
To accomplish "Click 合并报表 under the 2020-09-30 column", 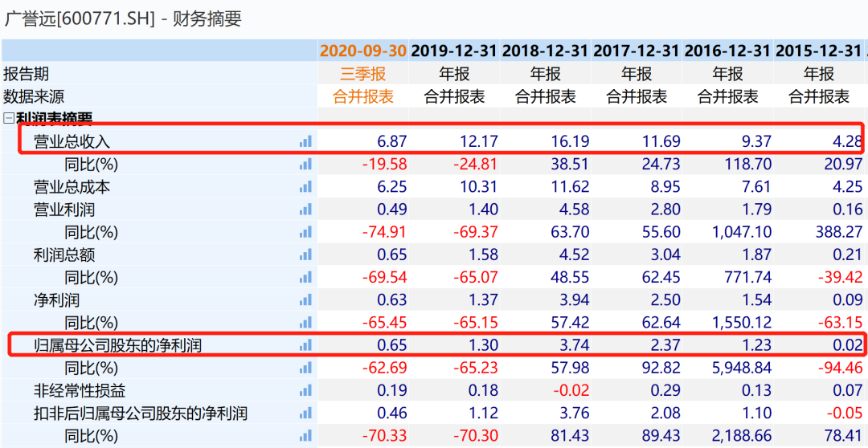I will pos(363,97).
